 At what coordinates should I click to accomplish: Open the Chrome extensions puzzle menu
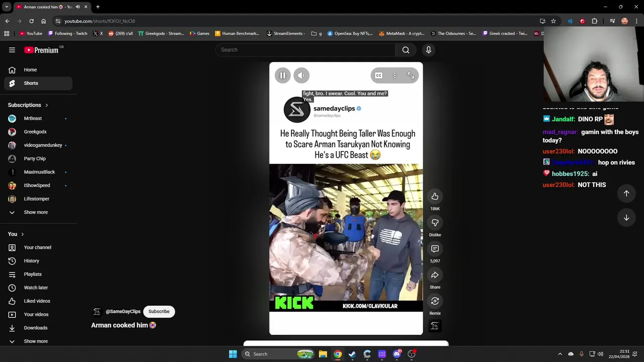pyautogui.click(x=595, y=21)
